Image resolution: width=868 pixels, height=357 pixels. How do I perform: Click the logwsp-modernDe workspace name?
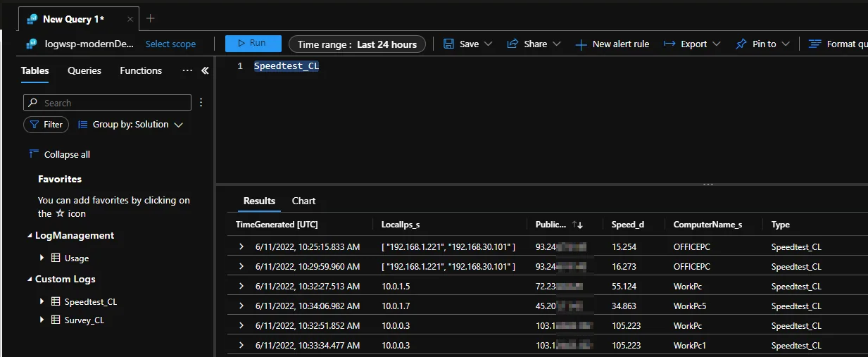(x=89, y=44)
